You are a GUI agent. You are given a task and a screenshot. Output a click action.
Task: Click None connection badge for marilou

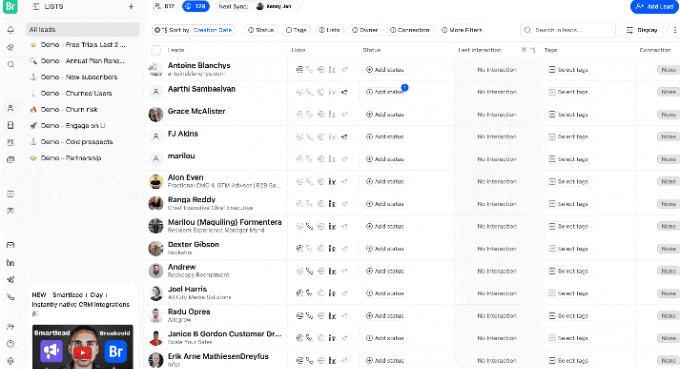click(668, 159)
